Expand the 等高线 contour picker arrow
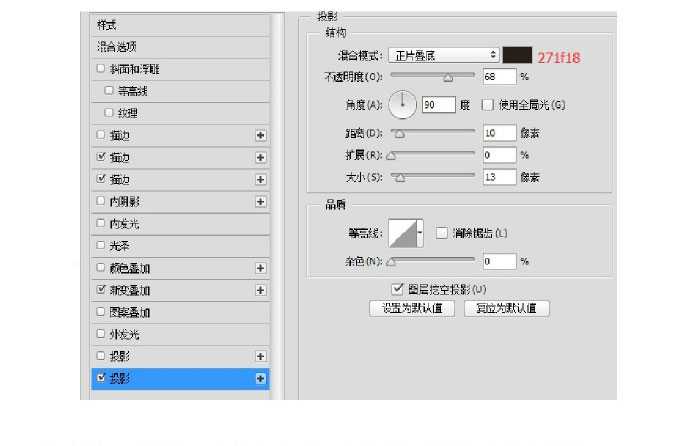Screen dimensions: 690x446 point(420,234)
